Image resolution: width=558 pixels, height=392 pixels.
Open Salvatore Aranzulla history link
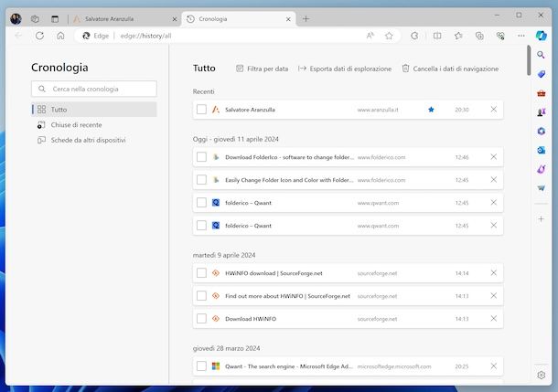pos(250,110)
